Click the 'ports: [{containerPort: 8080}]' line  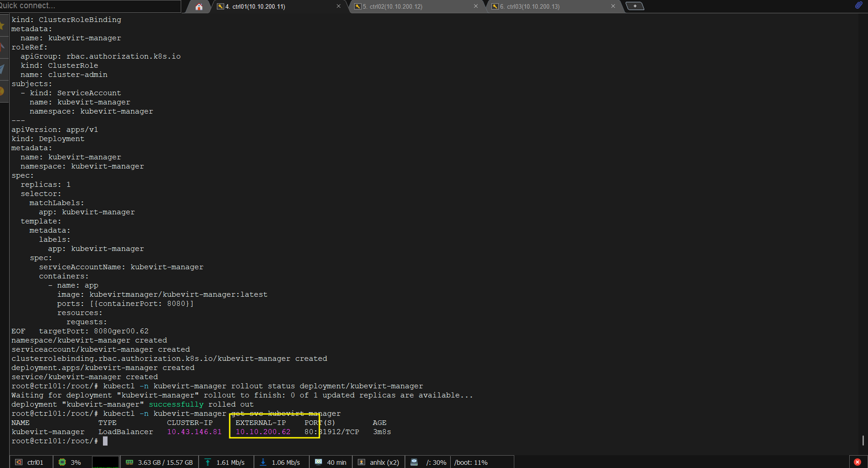126,304
